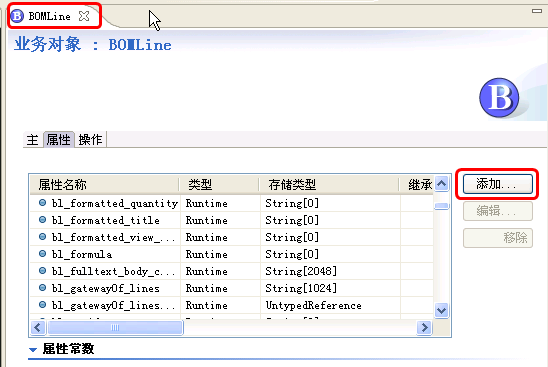Click the BOMLine tab B icon
The height and width of the screenshot is (367, 548).
17,16
